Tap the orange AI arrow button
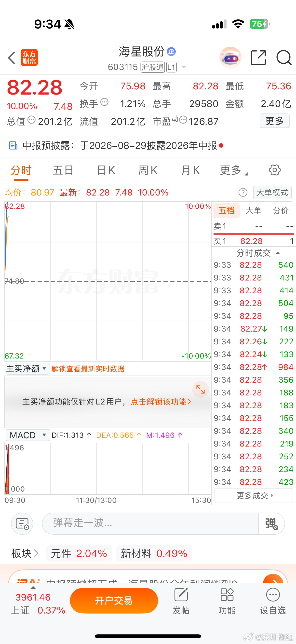This screenshot has height=644, width=296. pyautogui.click(x=273, y=578)
